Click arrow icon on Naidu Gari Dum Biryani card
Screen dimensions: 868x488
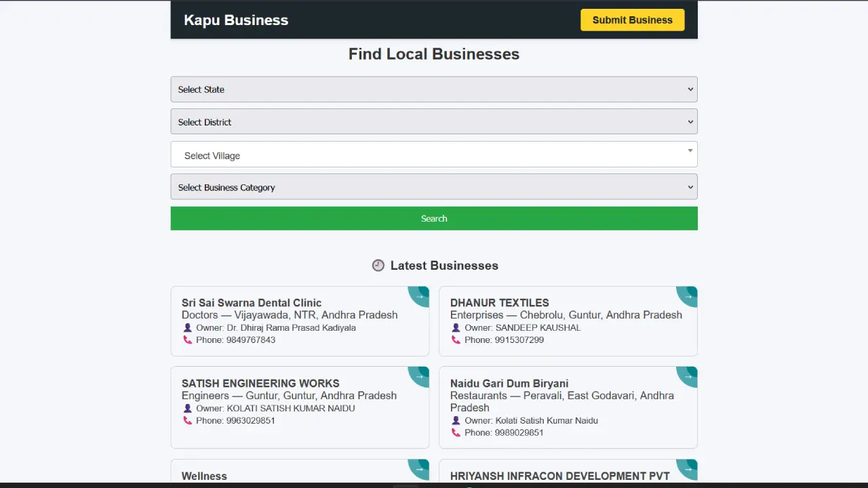(688, 376)
